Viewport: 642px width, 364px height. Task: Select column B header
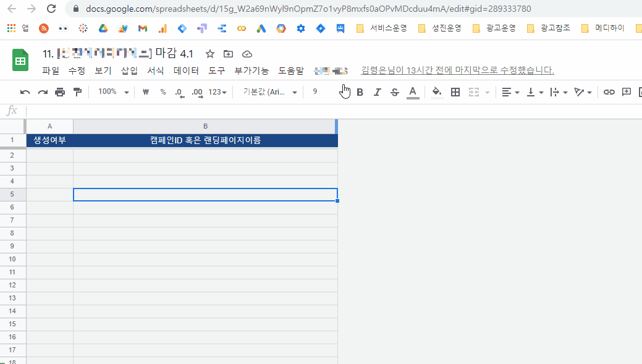click(x=205, y=126)
